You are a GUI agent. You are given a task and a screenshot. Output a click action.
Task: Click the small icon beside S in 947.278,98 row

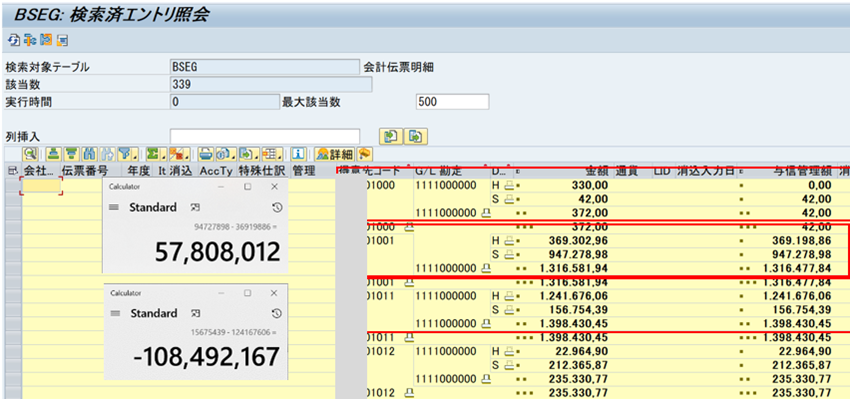point(509,255)
